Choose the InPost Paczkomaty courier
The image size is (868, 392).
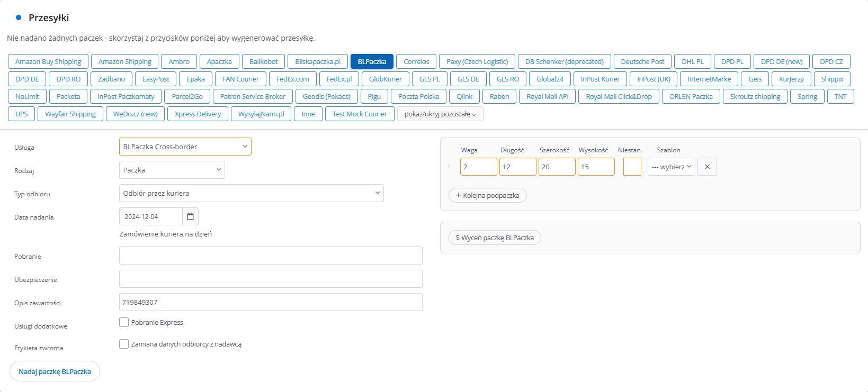[126, 96]
